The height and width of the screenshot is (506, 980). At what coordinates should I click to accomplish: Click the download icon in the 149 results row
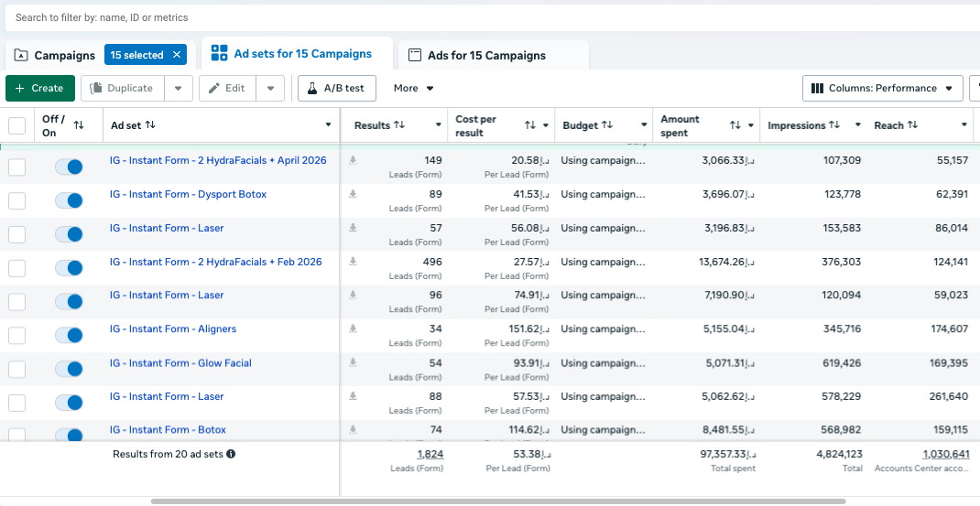point(354,160)
